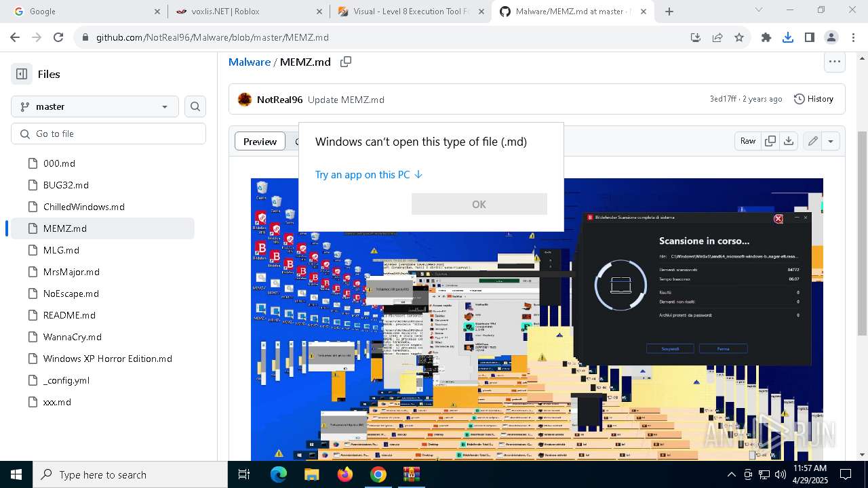868x488 pixels.
Task: Bookmark this page with star icon
Action: click(739, 38)
